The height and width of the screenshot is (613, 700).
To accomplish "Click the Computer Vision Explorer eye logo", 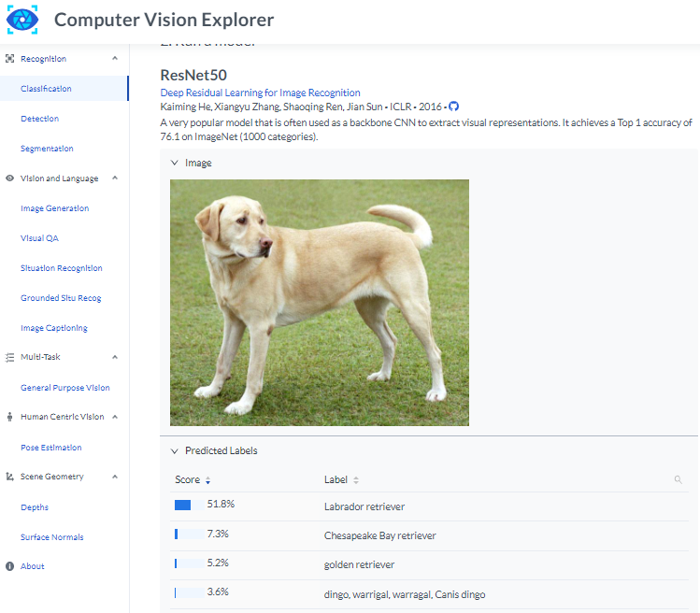I will tap(22, 21).
